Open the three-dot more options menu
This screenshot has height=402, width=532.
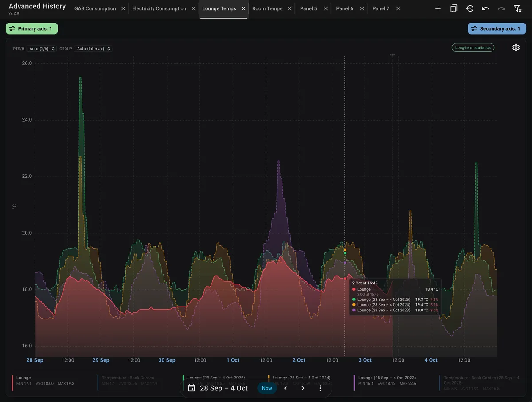(x=320, y=388)
